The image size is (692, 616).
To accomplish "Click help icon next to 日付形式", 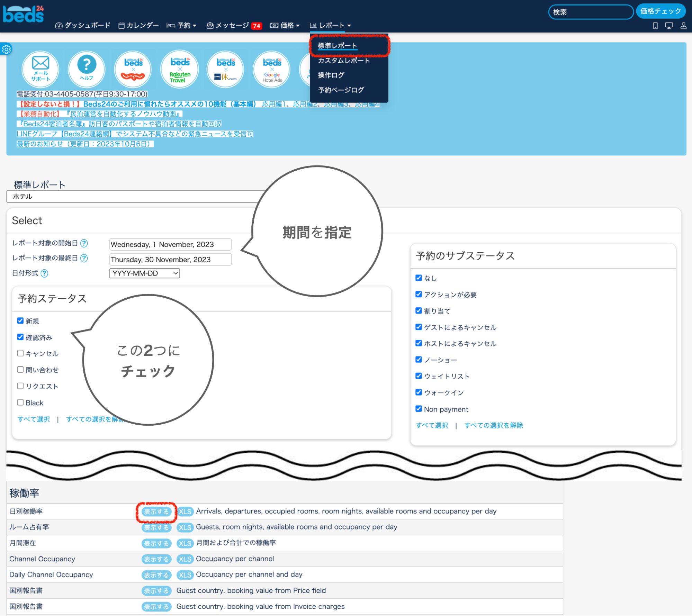I will point(44,273).
